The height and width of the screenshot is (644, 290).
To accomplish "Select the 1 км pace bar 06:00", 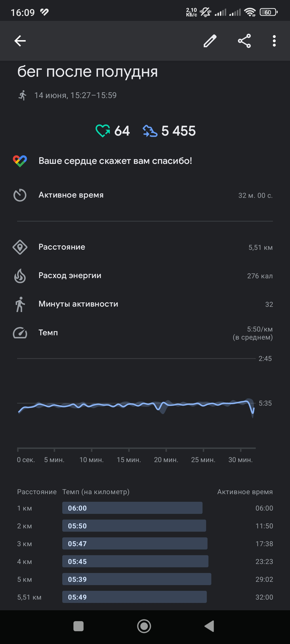I will [x=132, y=508].
